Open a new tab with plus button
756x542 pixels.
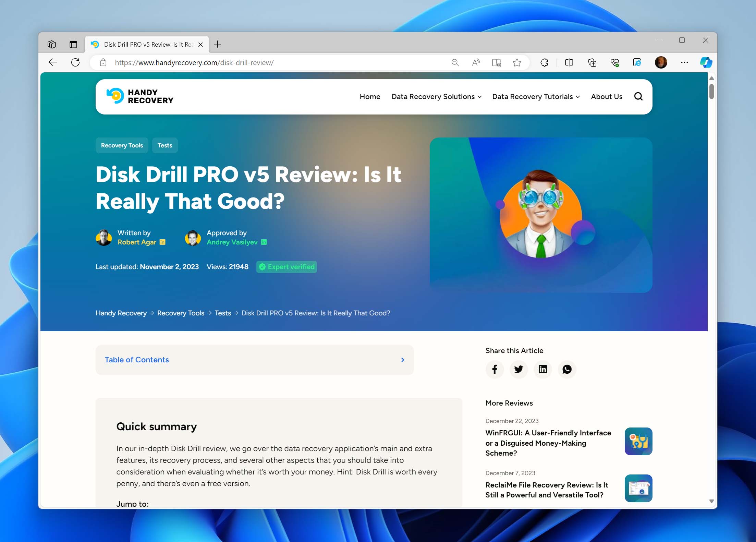point(217,44)
